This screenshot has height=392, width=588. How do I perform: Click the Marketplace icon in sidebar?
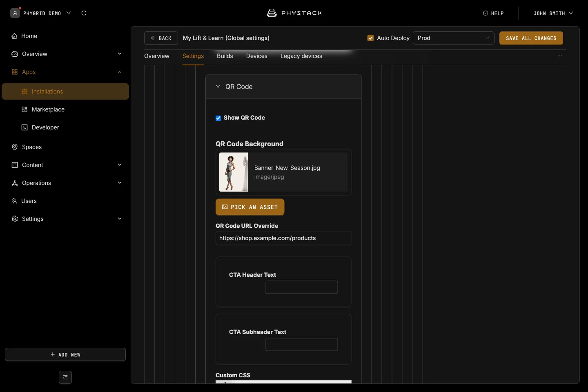[24, 109]
